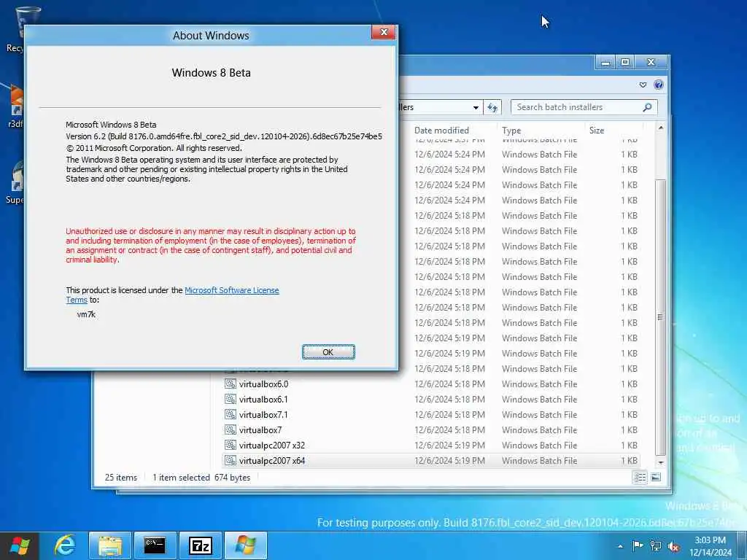Show hidden system tray icons
This screenshot has height=560, width=747.
point(620,547)
